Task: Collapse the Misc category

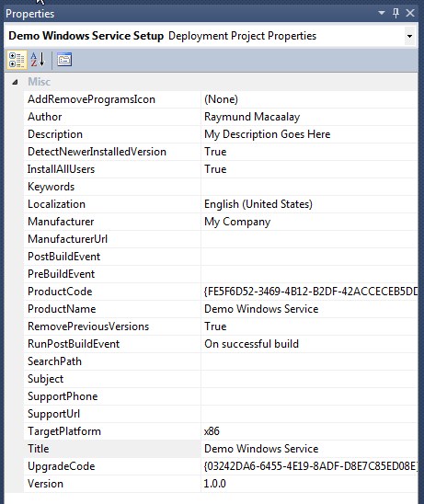Action: coord(15,82)
